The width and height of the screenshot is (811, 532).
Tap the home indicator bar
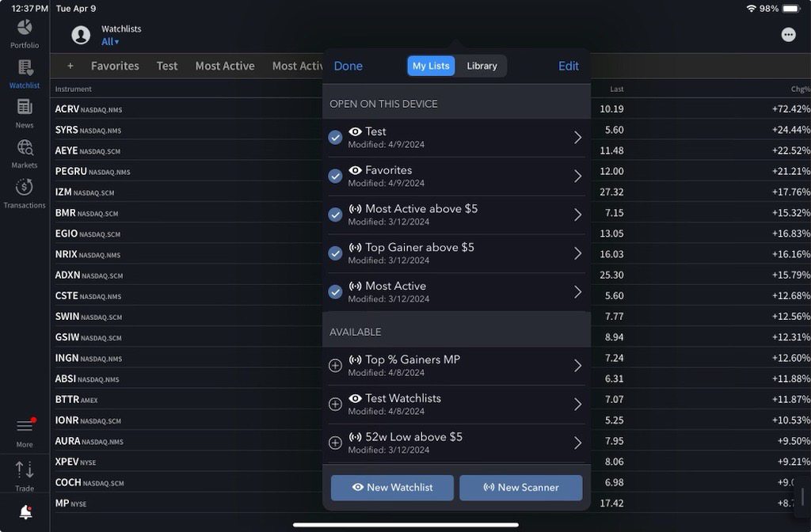tap(405, 525)
